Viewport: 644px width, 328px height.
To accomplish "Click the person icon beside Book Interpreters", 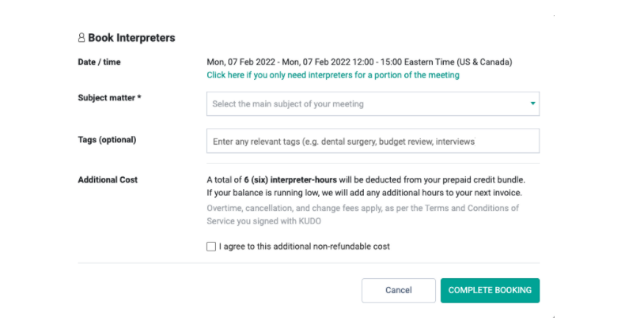I will tap(81, 38).
